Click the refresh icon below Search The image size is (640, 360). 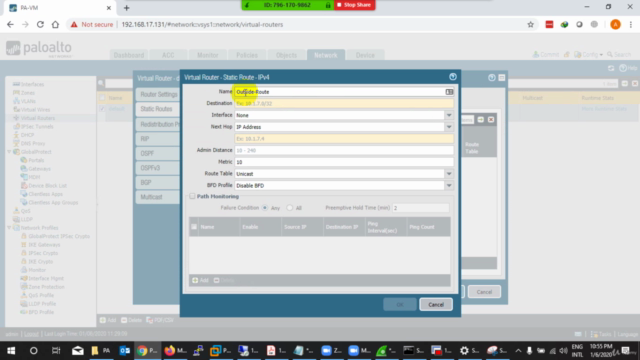coord(611,68)
